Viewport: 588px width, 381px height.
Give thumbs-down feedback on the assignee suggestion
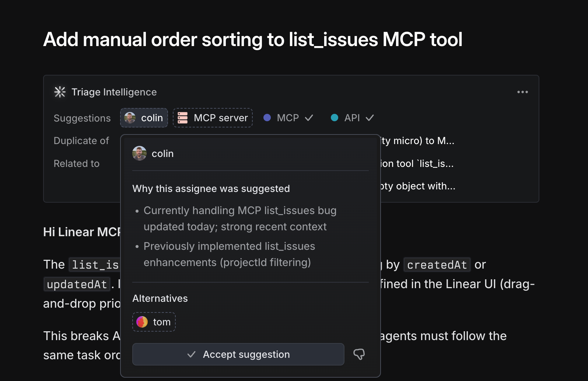[359, 354]
